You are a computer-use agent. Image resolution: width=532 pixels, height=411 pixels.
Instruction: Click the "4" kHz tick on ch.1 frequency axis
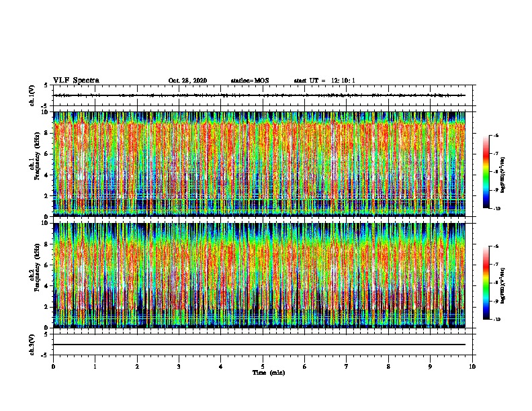click(46, 175)
